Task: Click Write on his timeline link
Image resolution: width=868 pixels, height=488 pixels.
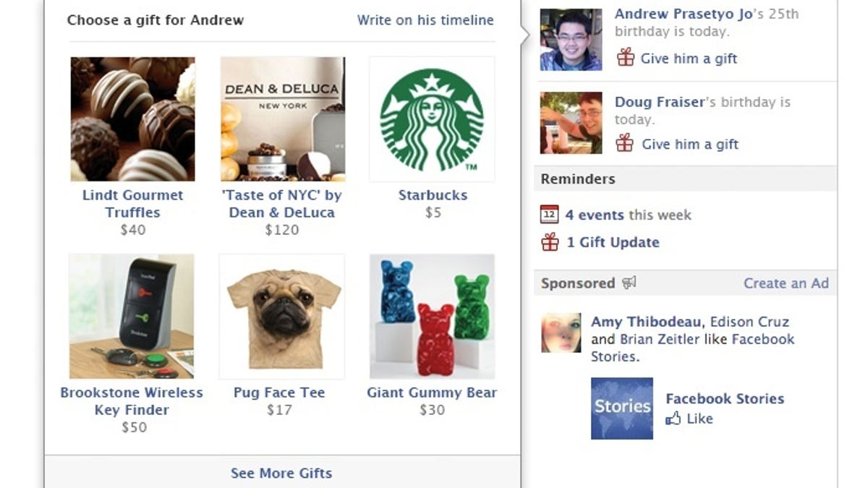Action: tap(425, 20)
